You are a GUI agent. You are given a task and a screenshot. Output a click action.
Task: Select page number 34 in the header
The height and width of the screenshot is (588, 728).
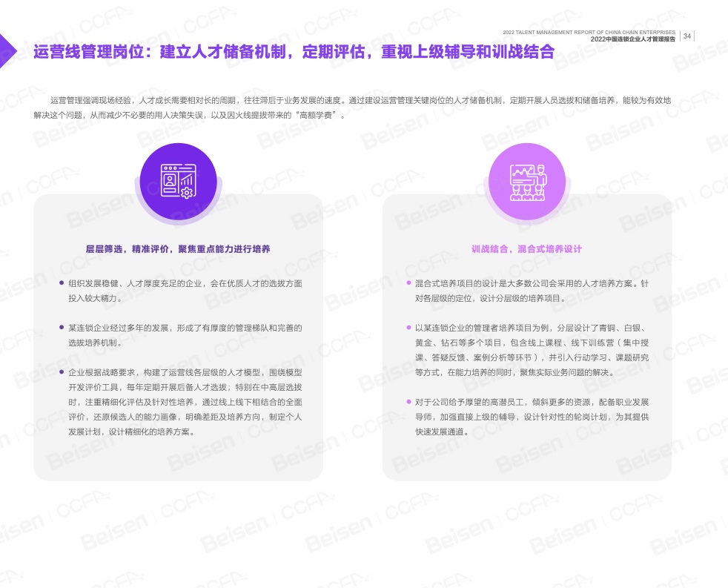coord(686,36)
